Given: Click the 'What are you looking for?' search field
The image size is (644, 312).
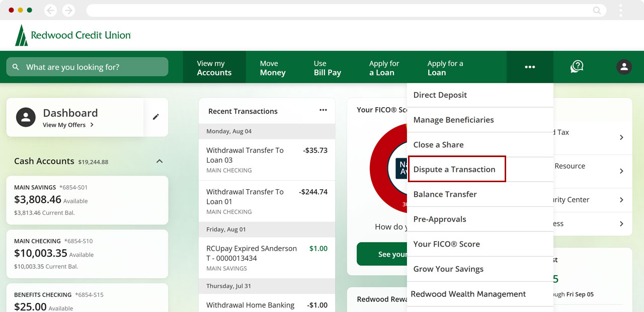Looking at the screenshot, I should tap(88, 67).
